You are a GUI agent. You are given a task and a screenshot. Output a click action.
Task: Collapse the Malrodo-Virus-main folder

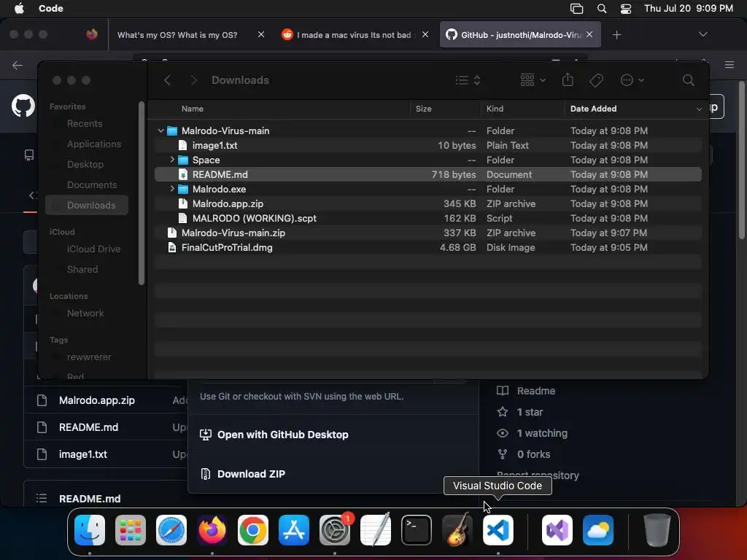[x=160, y=131]
